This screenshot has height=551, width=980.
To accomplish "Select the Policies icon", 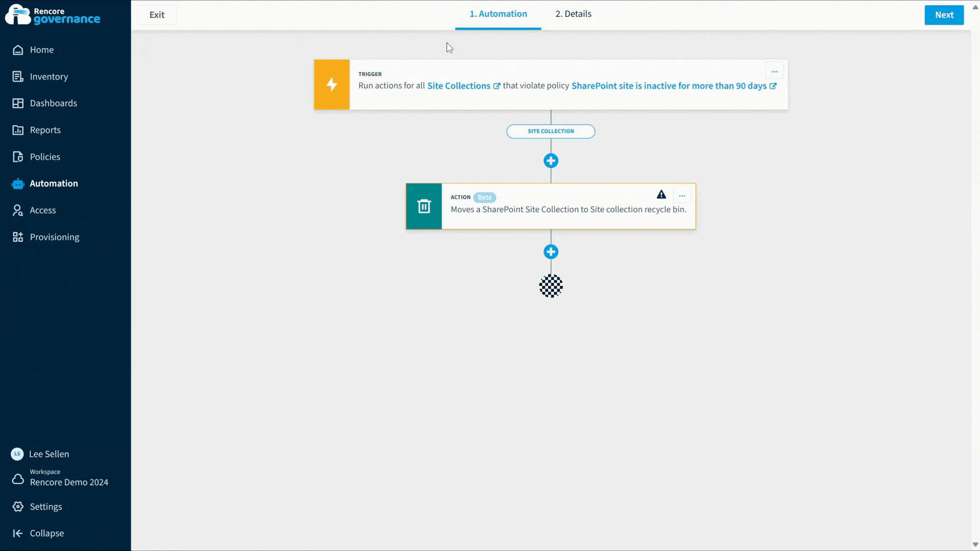I will tap(17, 157).
